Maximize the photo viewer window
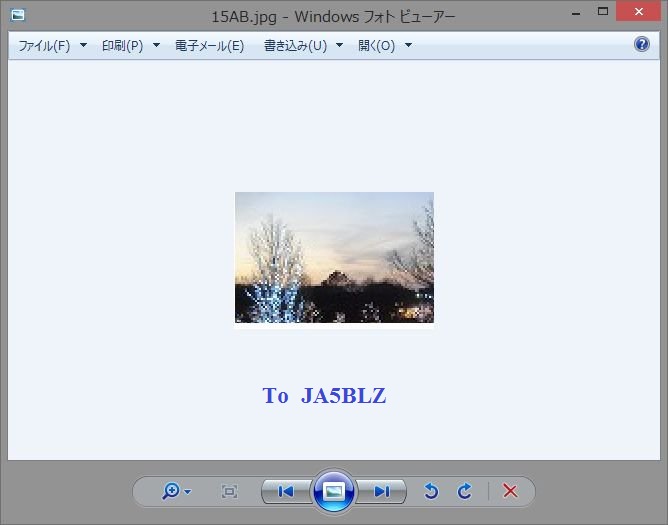This screenshot has height=525, width=668. 603,12
